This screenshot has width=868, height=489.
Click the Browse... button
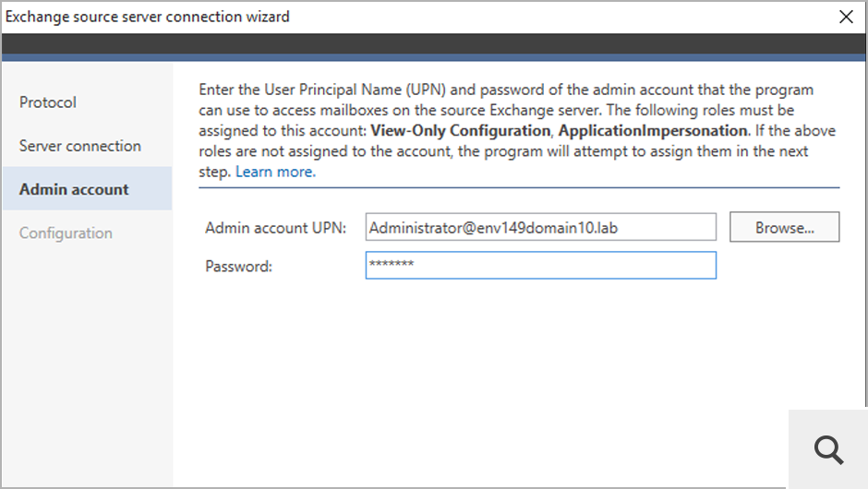[x=784, y=227]
